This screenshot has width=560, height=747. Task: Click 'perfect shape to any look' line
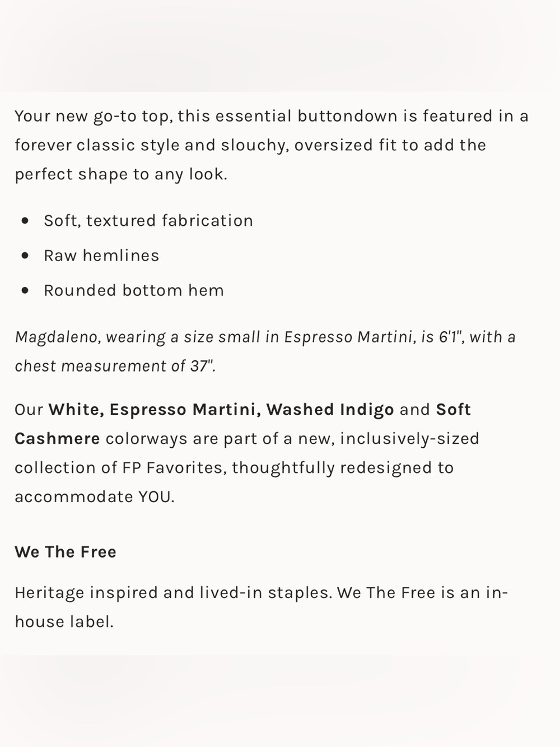pos(121,175)
